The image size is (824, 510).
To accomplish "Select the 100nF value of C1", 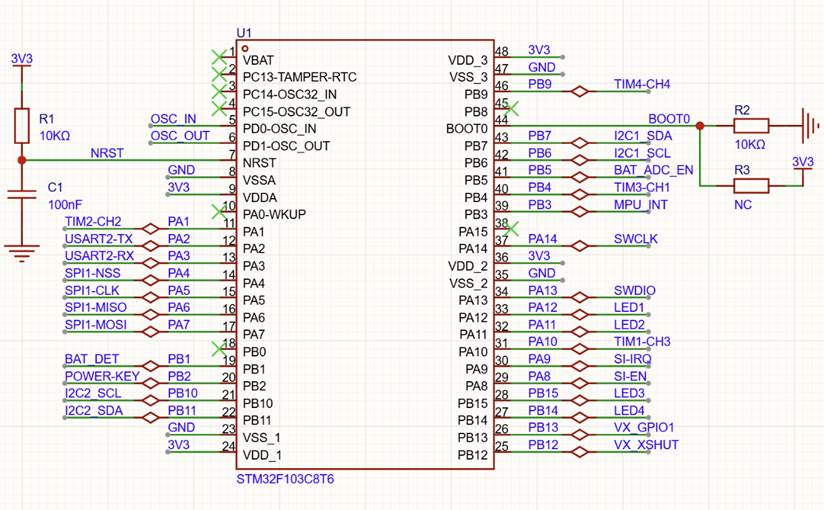I will 65,205.
